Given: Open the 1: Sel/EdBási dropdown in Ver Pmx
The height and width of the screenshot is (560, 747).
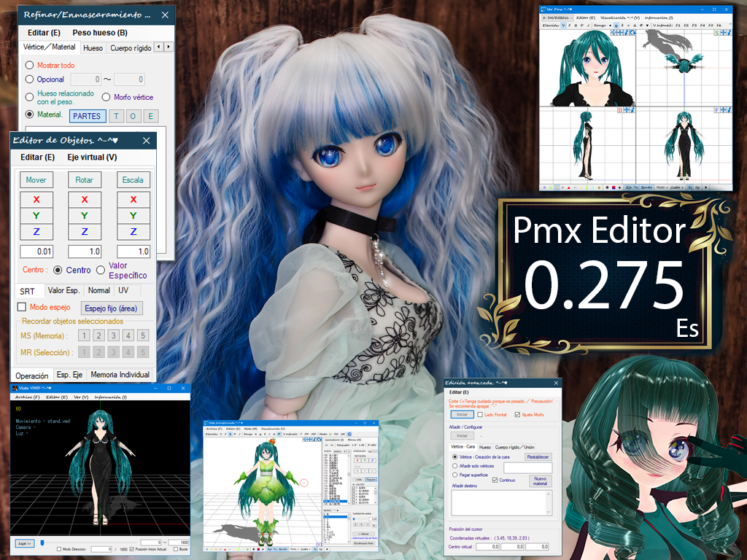Looking at the screenshot, I should click(x=557, y=18).
